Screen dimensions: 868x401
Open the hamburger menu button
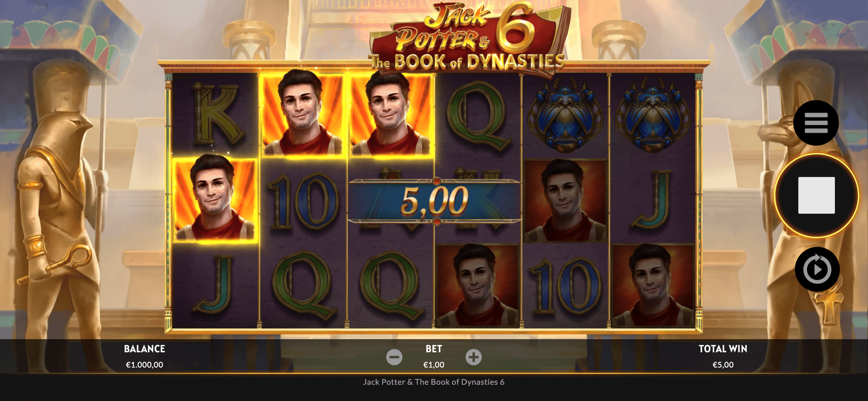(x=816, y=123)
